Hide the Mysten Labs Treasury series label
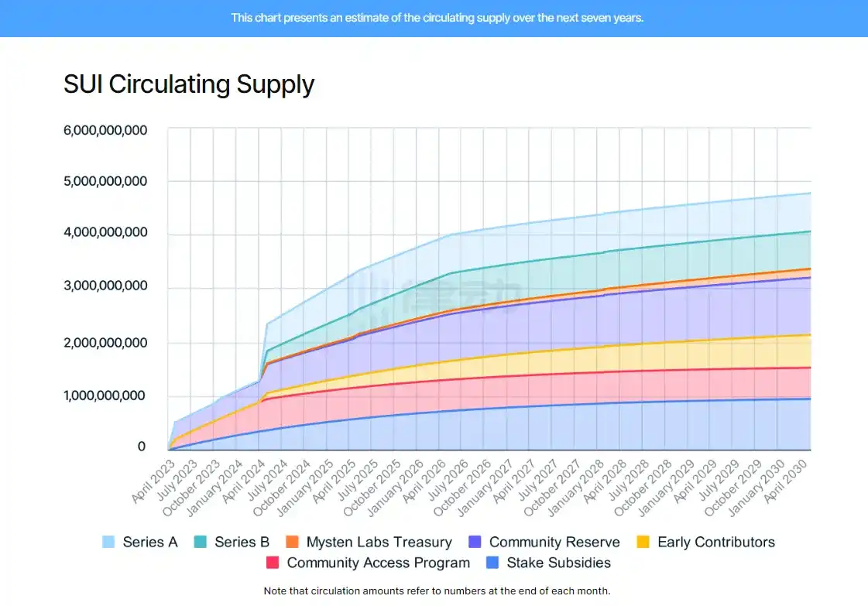868x606 pixels. click(379, 543)
